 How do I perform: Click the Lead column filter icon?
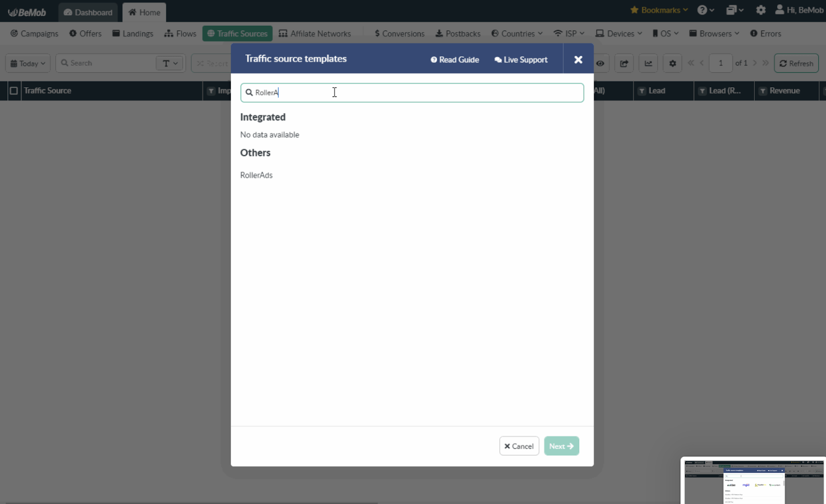click(x=642, y=91)
